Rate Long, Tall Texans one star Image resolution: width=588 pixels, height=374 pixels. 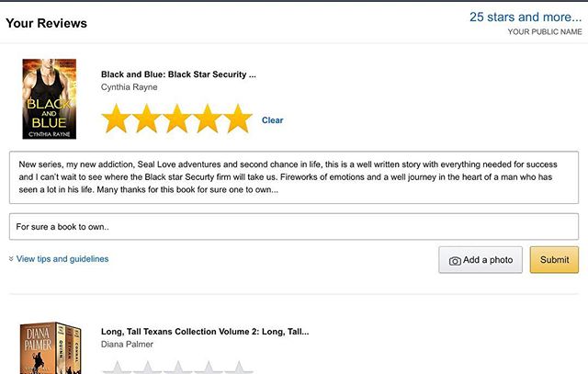point(116,368)
